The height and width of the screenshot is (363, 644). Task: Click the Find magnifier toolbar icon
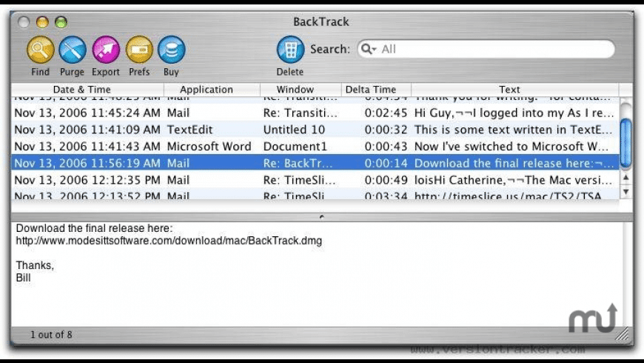(x=40, y=50)
